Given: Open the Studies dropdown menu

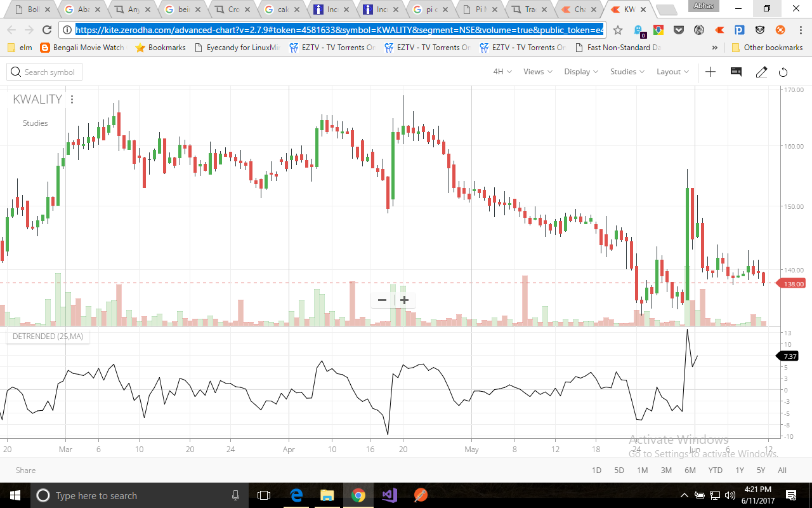Looking at the screenshot, I should (627, 72).
